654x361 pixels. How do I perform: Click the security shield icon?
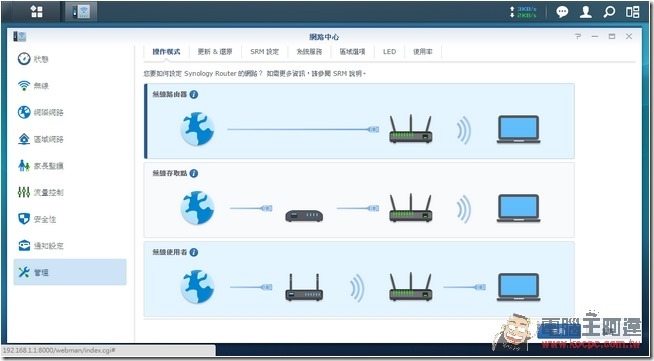[24, 219]
